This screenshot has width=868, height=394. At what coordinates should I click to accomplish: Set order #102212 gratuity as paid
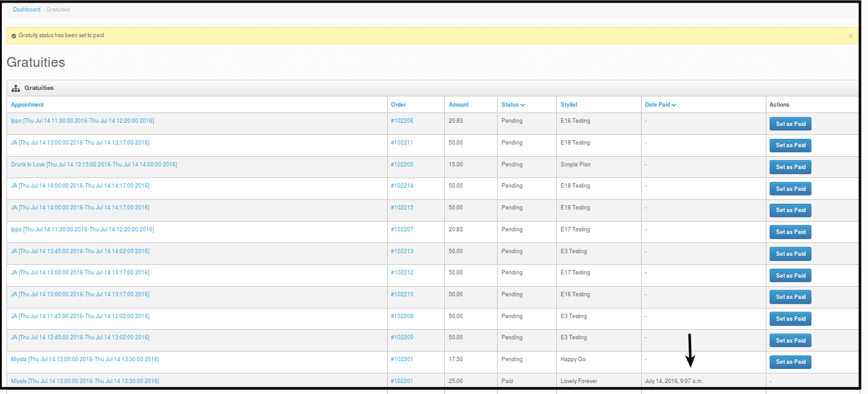coord(790,276)
